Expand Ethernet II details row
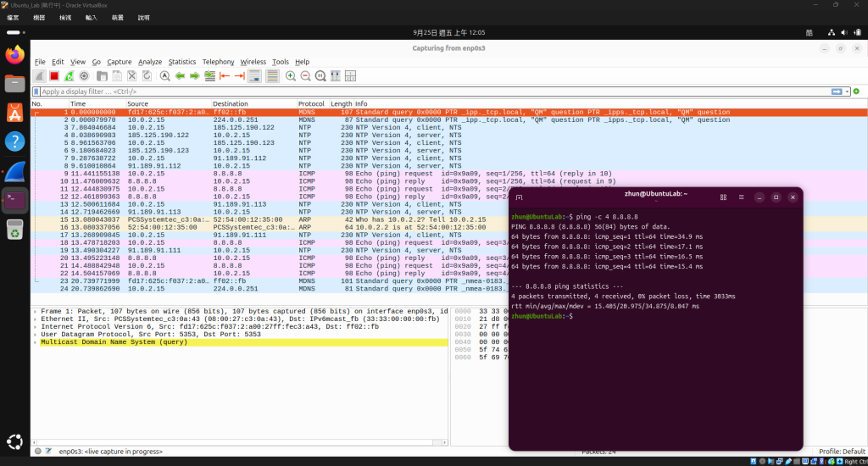The width and height of the screenshot is (868, 466). (x=36, y=319)
